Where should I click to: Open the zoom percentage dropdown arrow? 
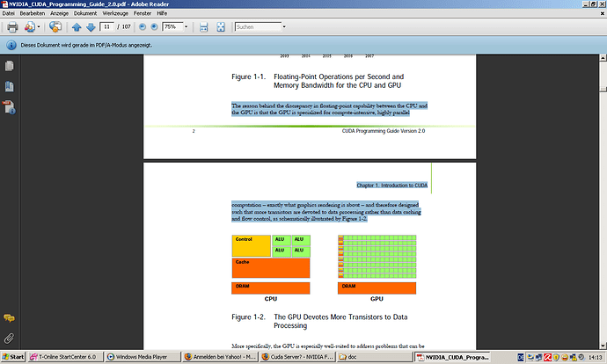coord(186,26)
